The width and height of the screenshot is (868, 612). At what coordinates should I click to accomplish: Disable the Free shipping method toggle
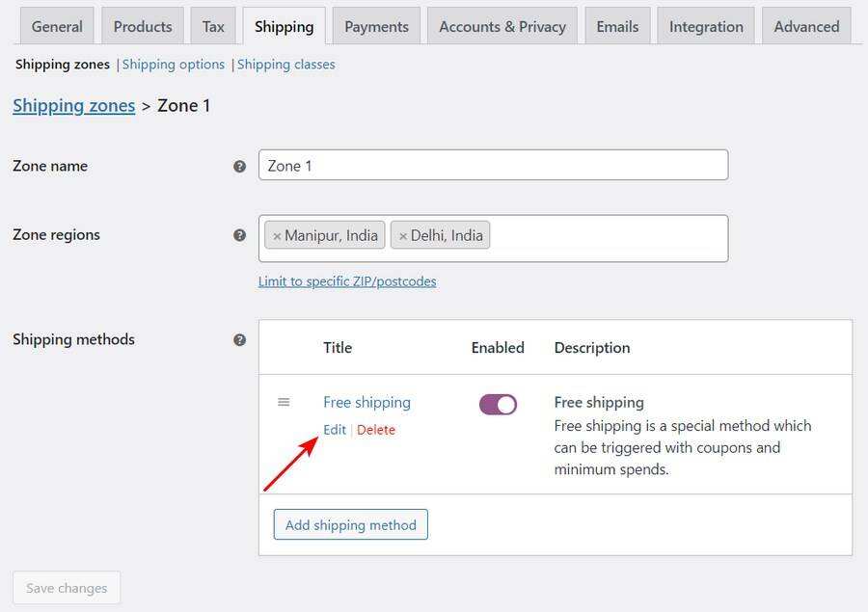[x=498, y=405]
